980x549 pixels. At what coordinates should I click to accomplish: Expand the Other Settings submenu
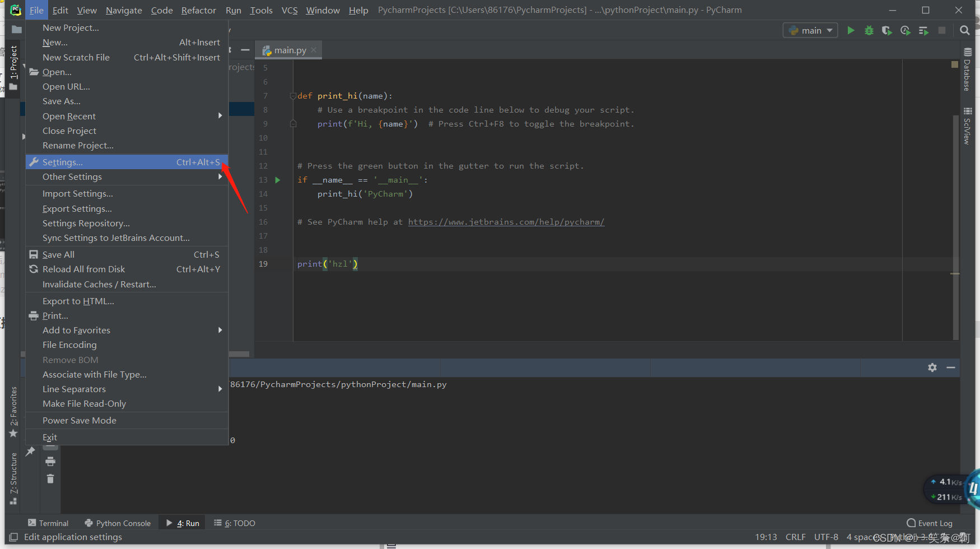pyautogui.click(x=127, y=176)
